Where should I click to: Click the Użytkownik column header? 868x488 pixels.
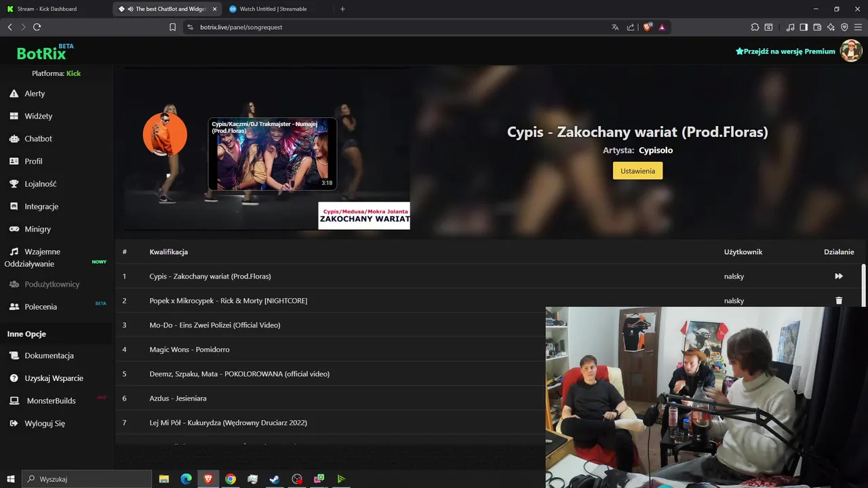coord(743,251)
